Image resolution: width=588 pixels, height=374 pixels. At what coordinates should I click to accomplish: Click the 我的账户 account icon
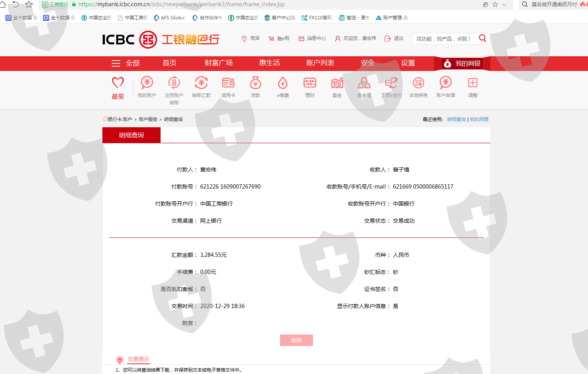pos(147,83)
